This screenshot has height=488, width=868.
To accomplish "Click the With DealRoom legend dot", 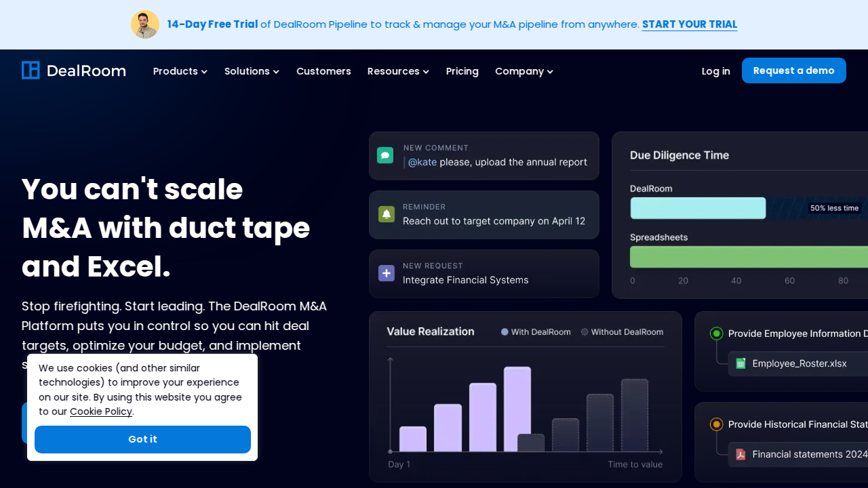I will 505,332.
